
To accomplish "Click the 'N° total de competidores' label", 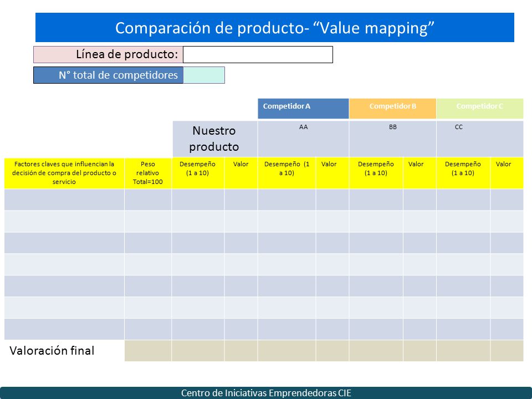I will [x=108, y=75].
